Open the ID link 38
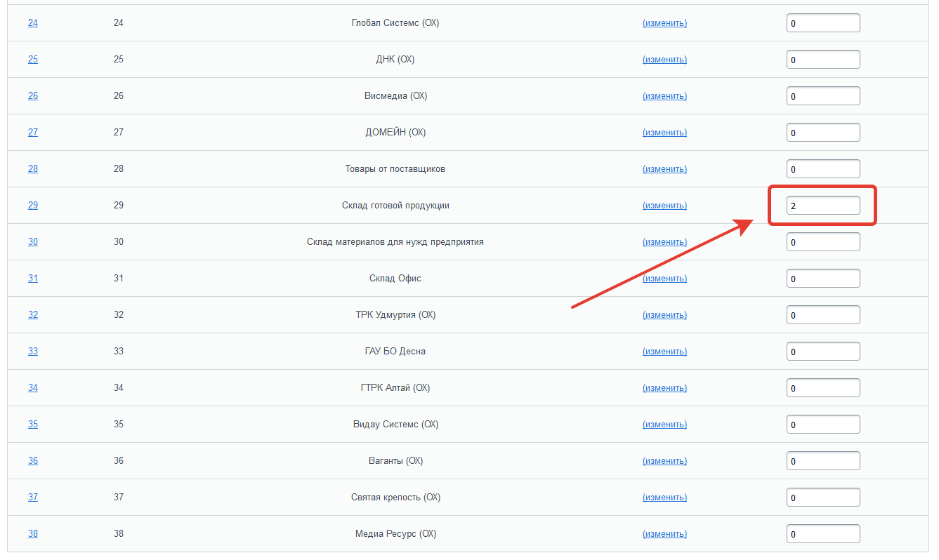The image size is (939, 560). coord(33,534)
